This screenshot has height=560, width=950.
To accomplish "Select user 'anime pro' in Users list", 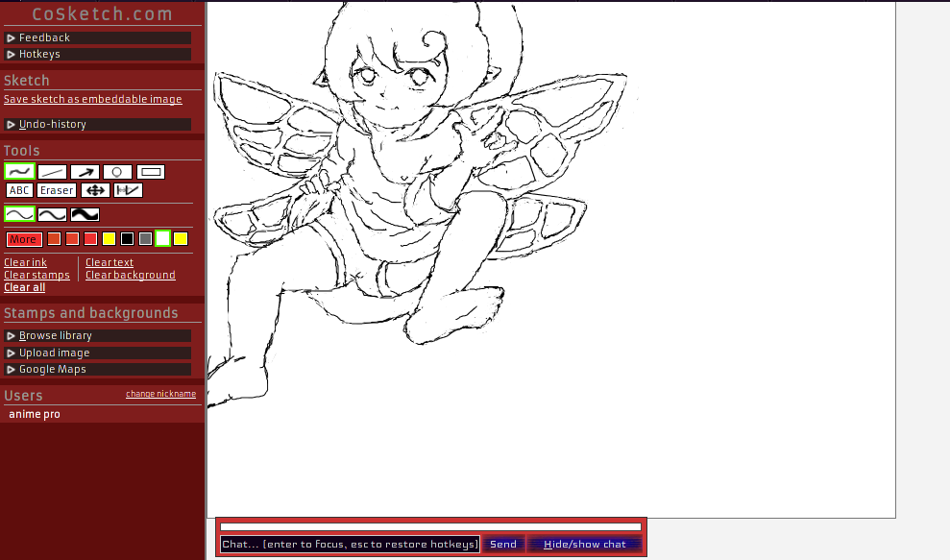I will point(35,414).
